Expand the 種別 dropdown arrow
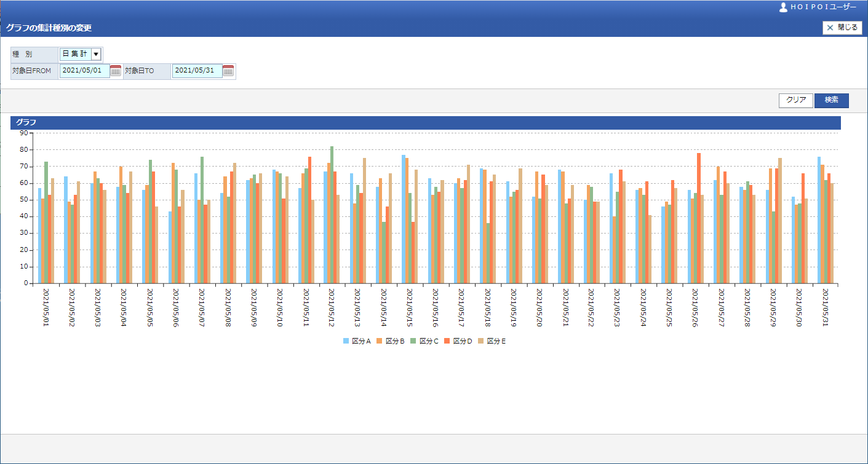 pos(95,54)
